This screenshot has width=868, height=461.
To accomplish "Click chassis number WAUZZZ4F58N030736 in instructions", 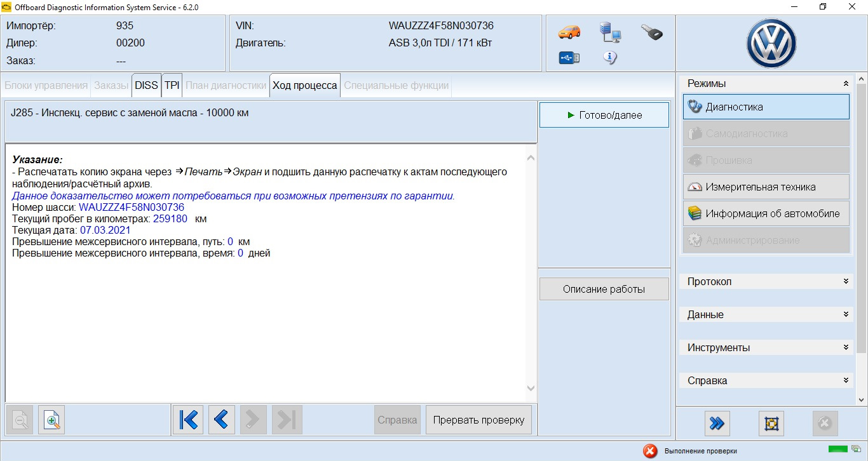I will pyautogui.click(x=132, y=208).
